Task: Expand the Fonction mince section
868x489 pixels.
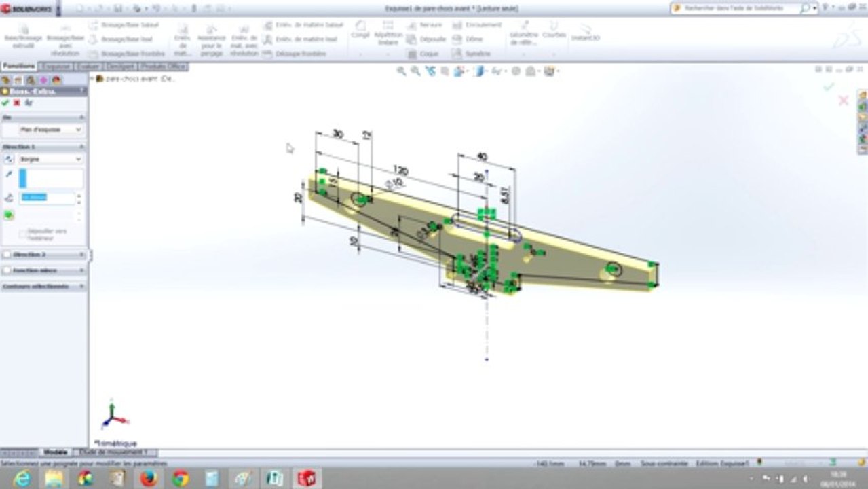Action: [x=82, y=270]
